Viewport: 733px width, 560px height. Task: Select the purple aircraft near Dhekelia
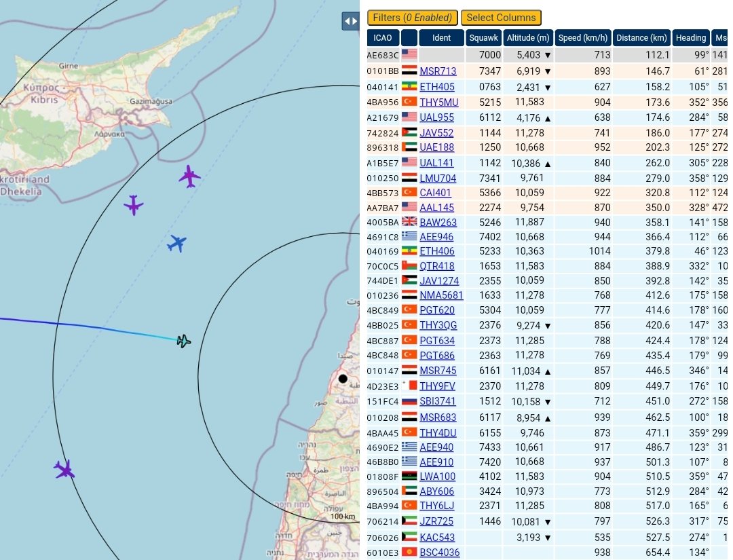click(133, 205)
